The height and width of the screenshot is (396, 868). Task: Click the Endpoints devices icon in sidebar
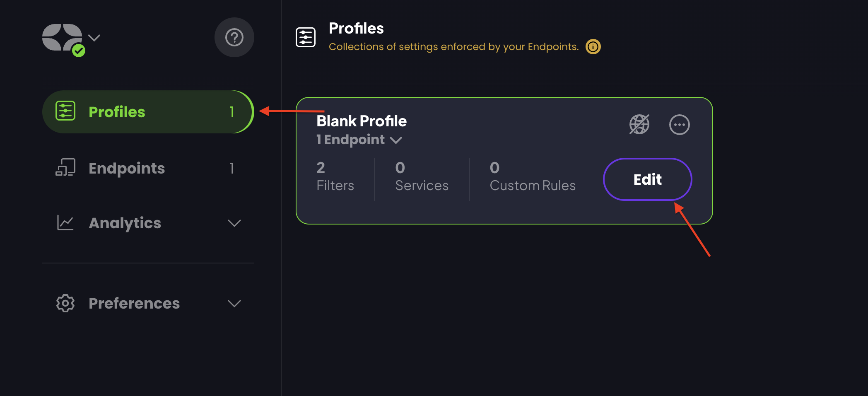click(65, 168)
